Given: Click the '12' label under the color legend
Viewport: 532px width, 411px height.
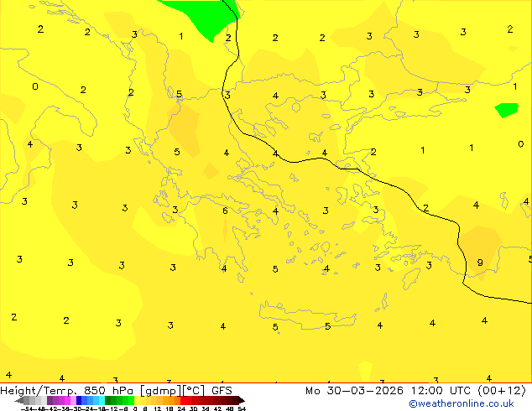Looking at the screenshot, I should point(158,408).
